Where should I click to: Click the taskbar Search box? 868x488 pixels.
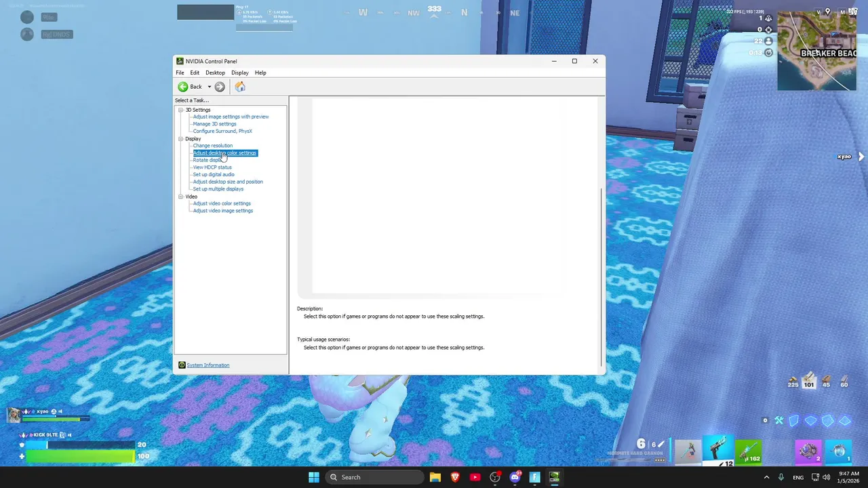click(x=374, y=477)
